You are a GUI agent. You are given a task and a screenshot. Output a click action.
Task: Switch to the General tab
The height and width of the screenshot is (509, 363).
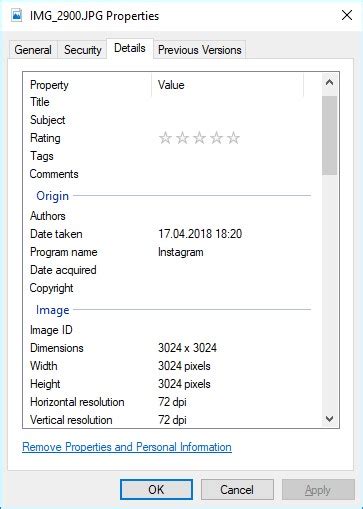point(33,50)
